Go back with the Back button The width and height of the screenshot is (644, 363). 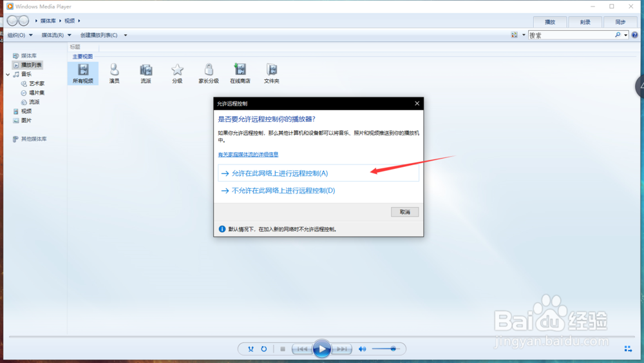tap(12, 21)
